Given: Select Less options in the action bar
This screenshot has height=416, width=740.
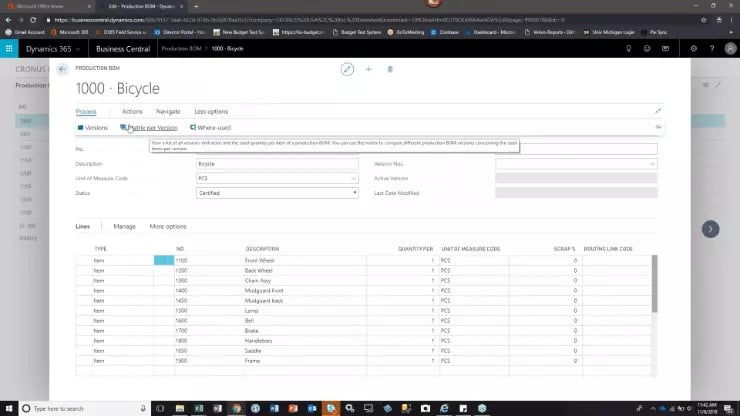Looking at the screenshot, I should (211, 111).
